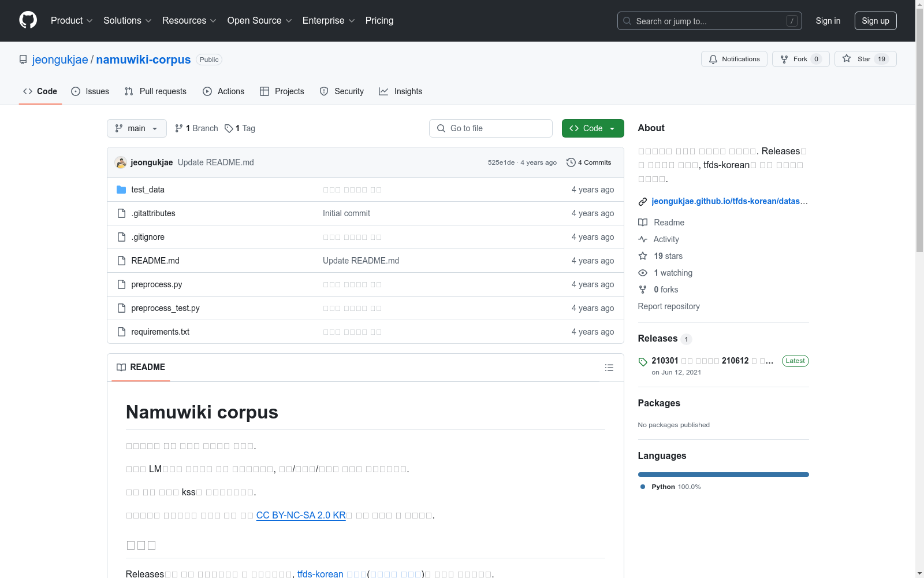The width and height of the screenshot is (924, 578).
Task: Click the tag icon beside 1 Tag
Action: click(x=229, y=128)
